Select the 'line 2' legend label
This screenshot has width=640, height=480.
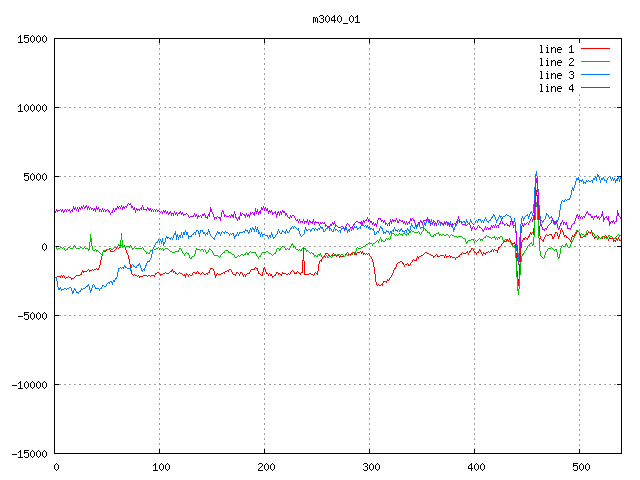tap(557, 62)
